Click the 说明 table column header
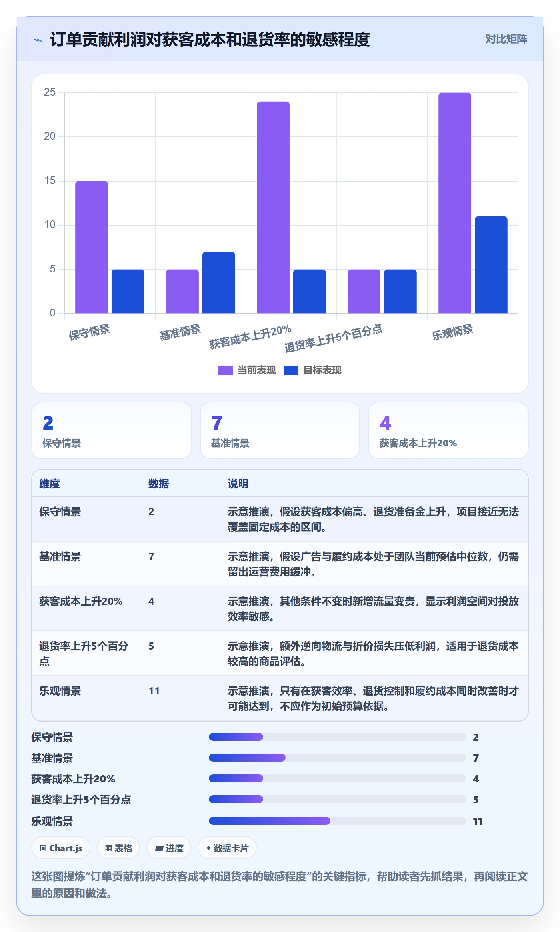560x932 pixels. [x=238, y=484]
